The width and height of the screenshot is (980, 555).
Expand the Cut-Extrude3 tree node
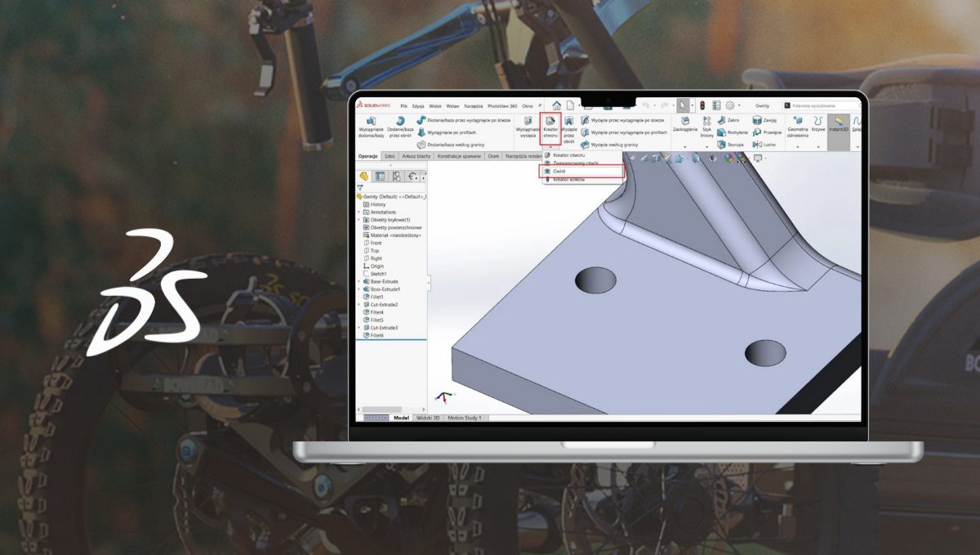tap(359, 328)
